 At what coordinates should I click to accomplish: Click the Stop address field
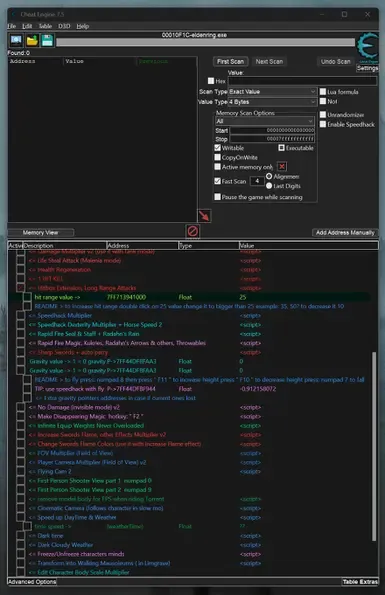[272, 139]
